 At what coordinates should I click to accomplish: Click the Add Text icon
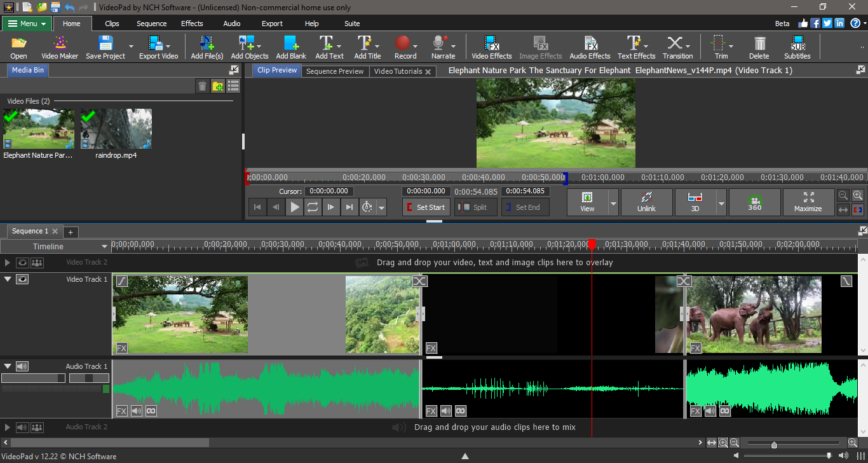[x=326, y=43]
